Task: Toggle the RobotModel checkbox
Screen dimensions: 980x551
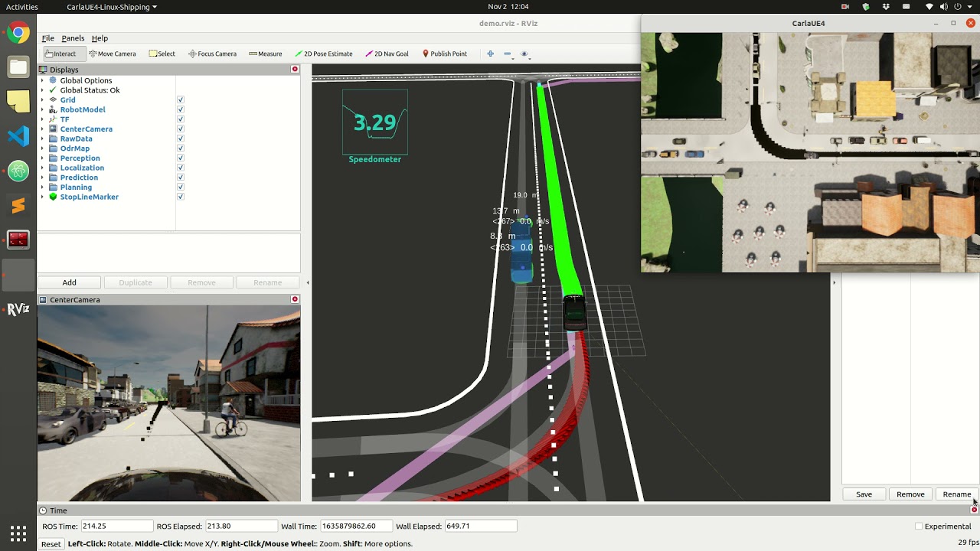Action: tap(181, 109)
